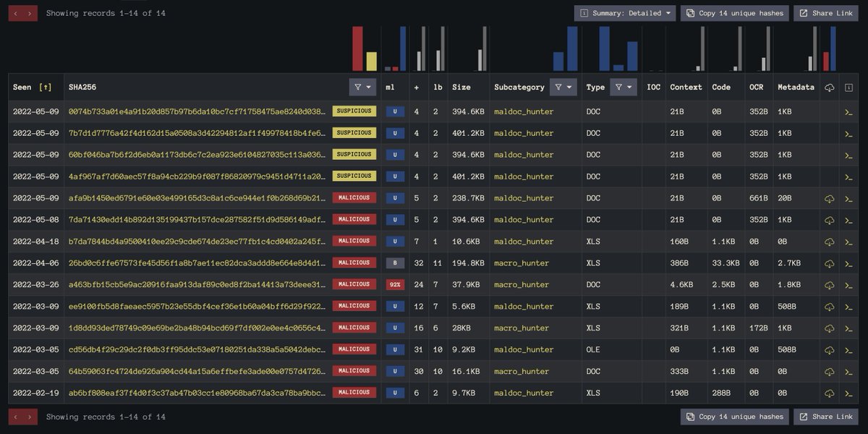Open hash ab6bf808eaf37f4d0f3c37ab link
868x434 pixels.
(197, 393)
